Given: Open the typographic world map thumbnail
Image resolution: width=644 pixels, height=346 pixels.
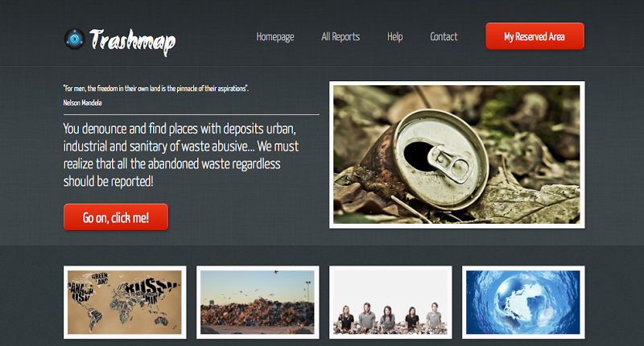Looking at the screenshot, I should tap(125, 302).
